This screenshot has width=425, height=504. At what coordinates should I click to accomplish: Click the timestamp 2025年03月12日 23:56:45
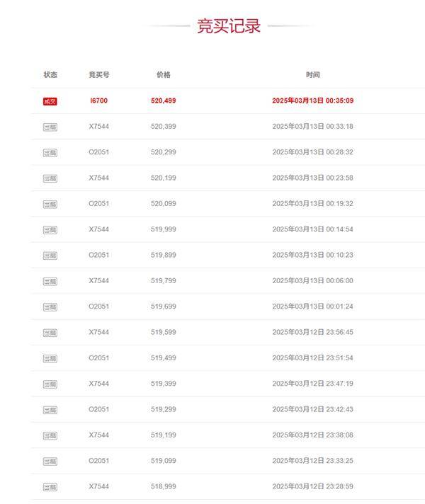pos(312,332)
